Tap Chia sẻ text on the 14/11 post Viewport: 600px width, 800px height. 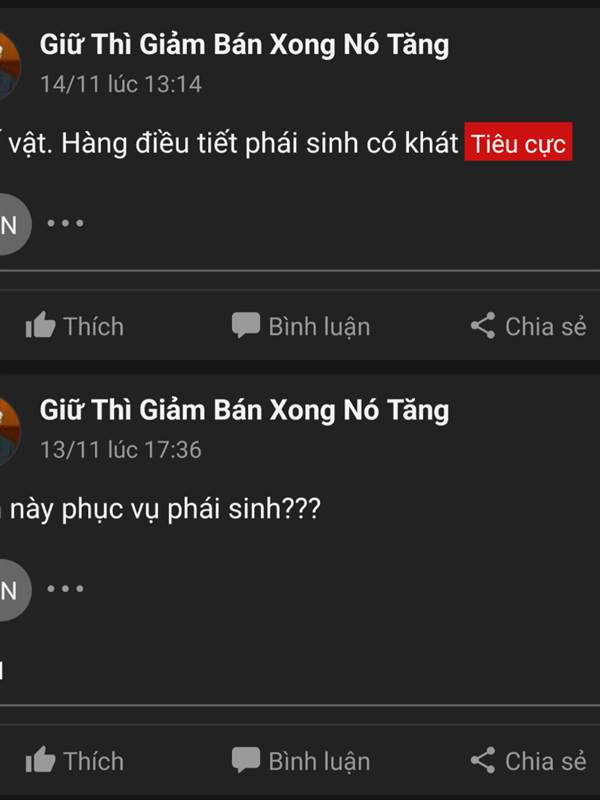click(546, 327)
